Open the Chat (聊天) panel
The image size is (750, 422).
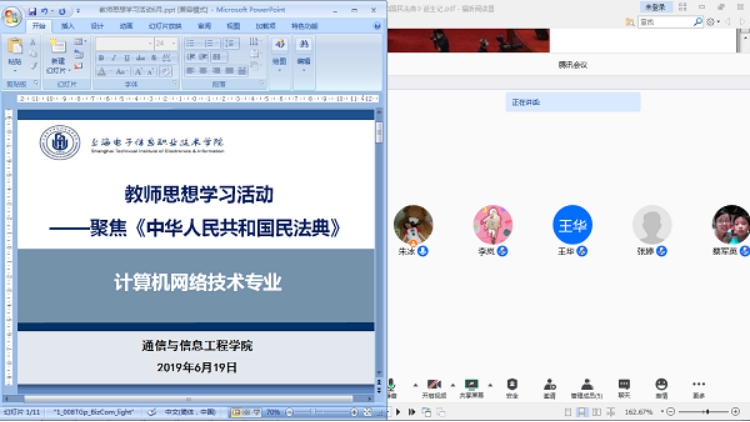tap(624, 388)
